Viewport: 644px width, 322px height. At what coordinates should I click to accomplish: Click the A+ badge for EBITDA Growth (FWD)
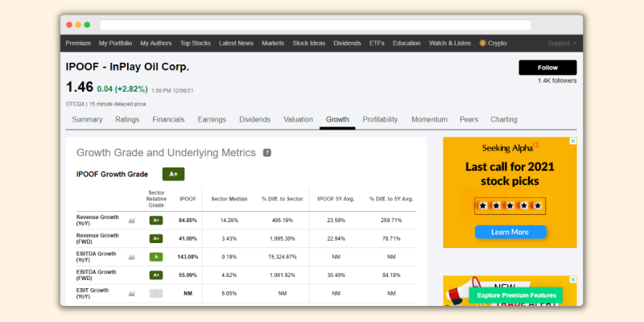tap(156, 275)
